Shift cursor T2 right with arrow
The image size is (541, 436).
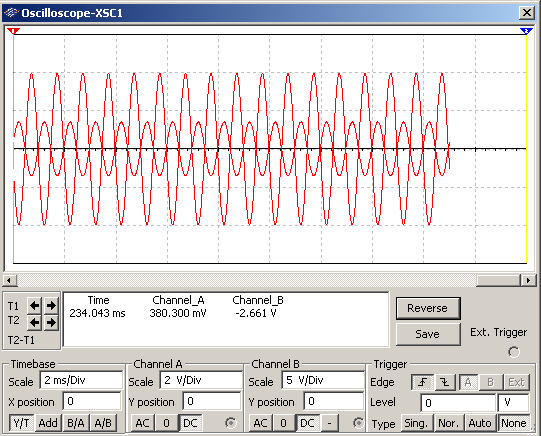[x=51, y=323]
